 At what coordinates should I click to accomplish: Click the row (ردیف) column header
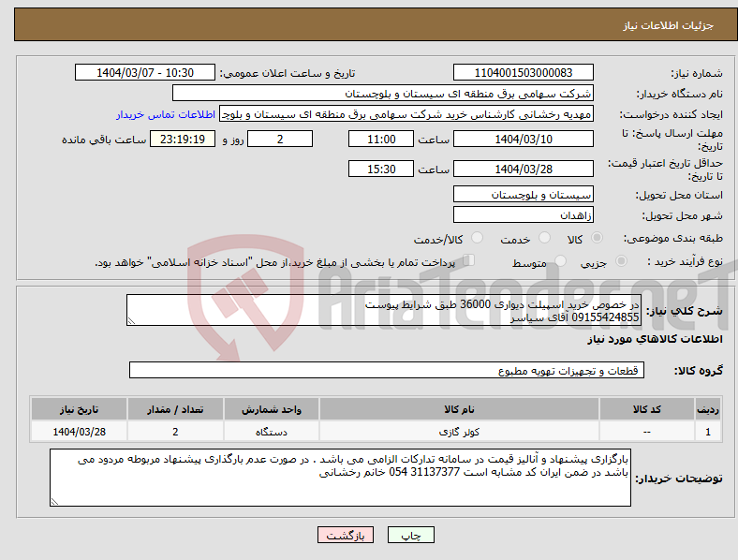click(x=707, y=409)
